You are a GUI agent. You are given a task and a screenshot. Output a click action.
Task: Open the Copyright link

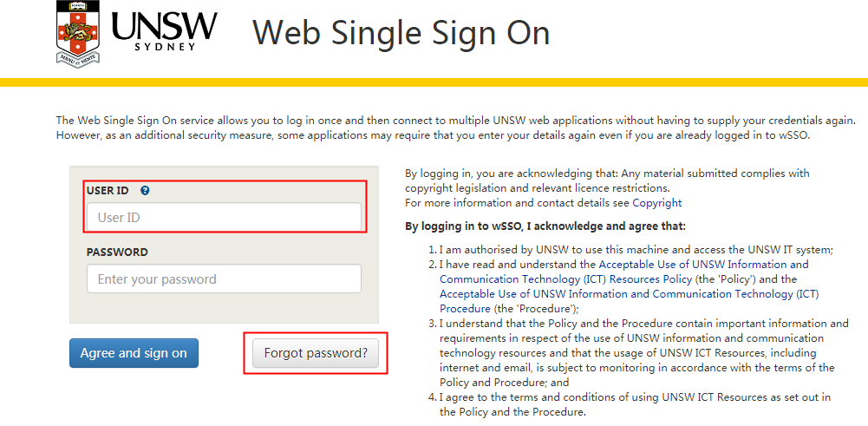click(657, 203)
